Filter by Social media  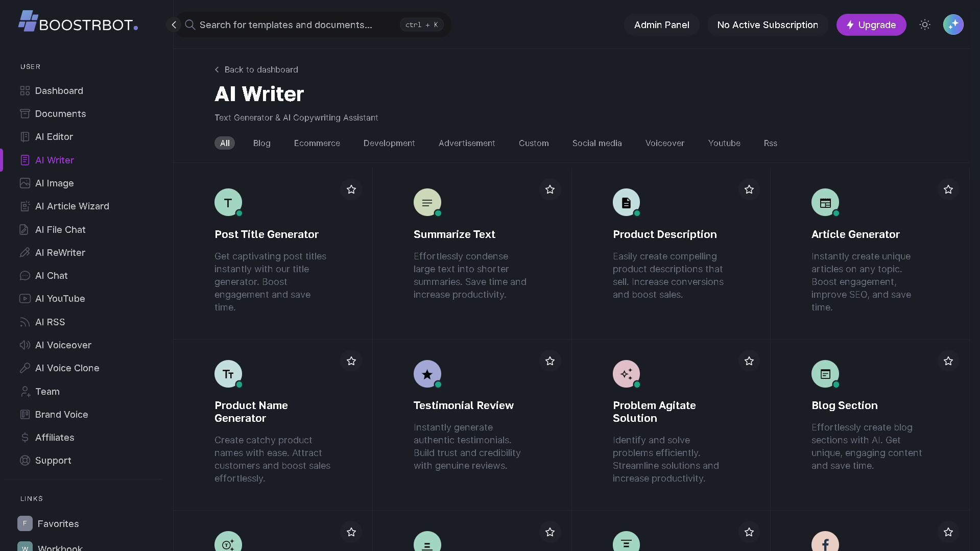pyautogui.click(x=597, y=143)
